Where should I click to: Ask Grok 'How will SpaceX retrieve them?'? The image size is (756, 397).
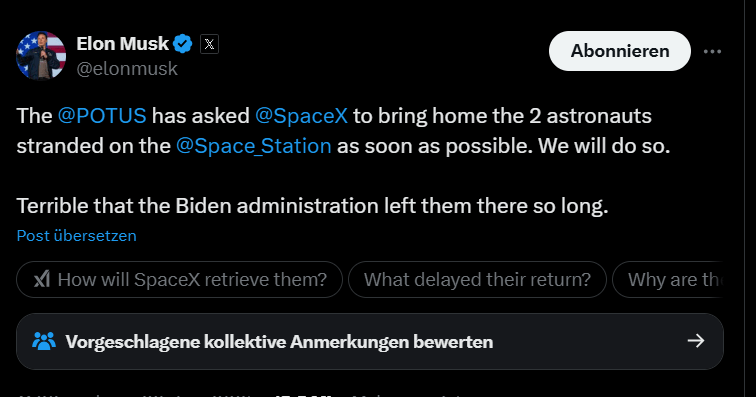[x=179, y=279]
